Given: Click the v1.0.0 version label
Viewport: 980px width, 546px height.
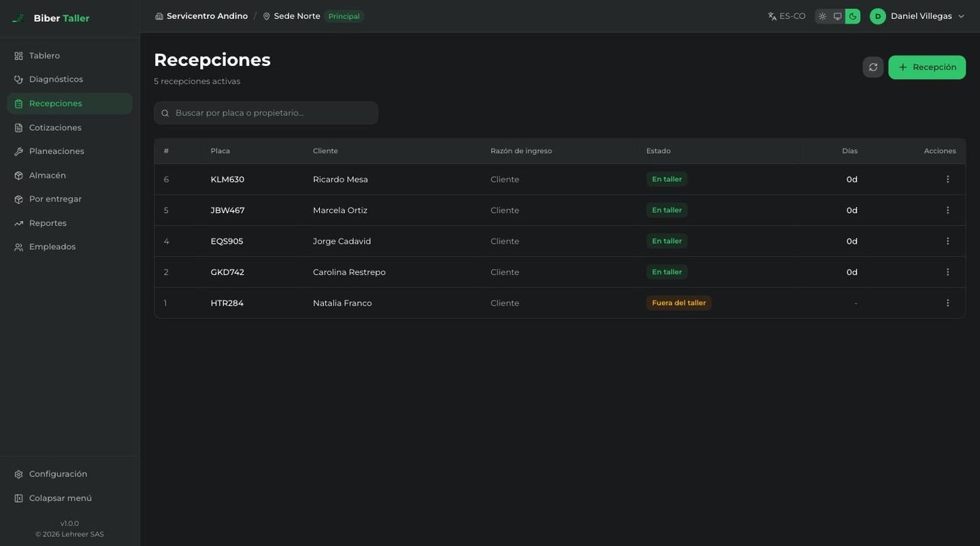Looking at the screenshot, I should point(69,524).
